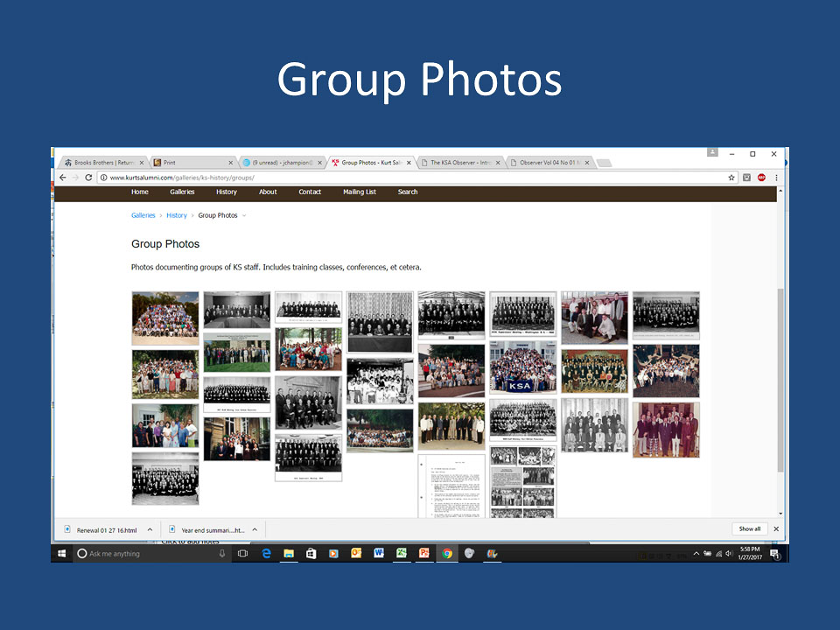840x630 pixels.
Task: Reload the page with the refresh icon
Action: 89,178
